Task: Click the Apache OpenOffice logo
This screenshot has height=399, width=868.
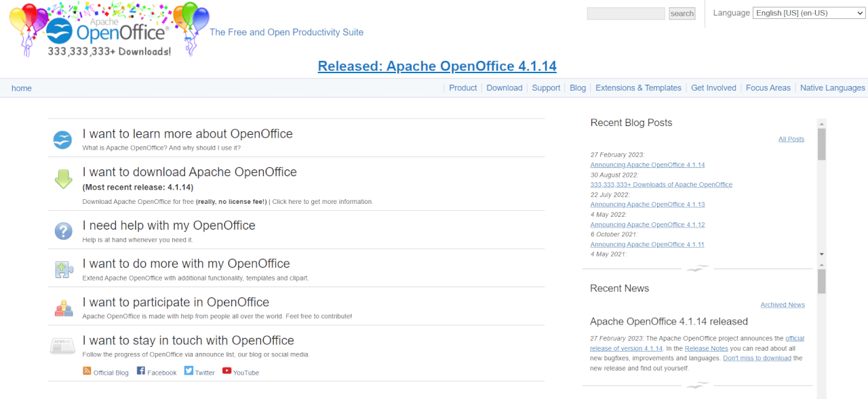Action: [108, 30]
